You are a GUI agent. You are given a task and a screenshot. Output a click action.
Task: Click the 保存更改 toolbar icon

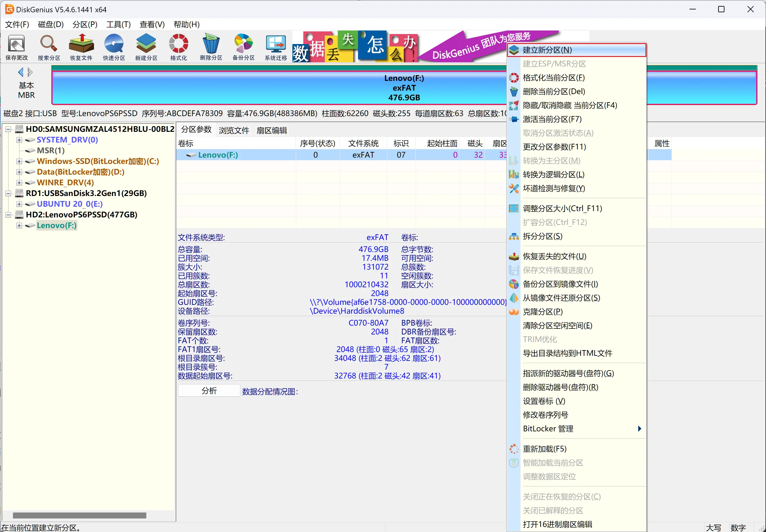(x=16, y=47)
